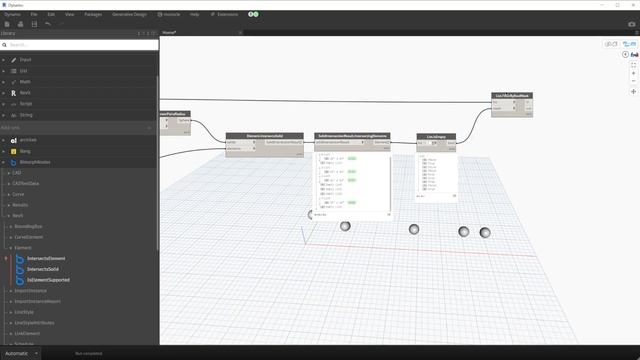Open the Automatic run mode dropdown
Screen dimensions: 640x360
[21, 353]
